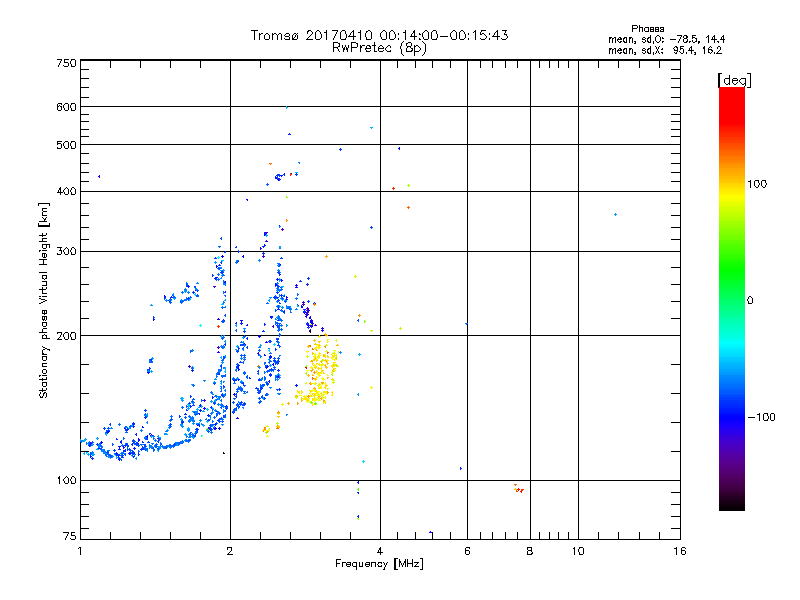Click the y-axis tick label '400'
Viewport: 800px width, 600px height.
(66, 191)
